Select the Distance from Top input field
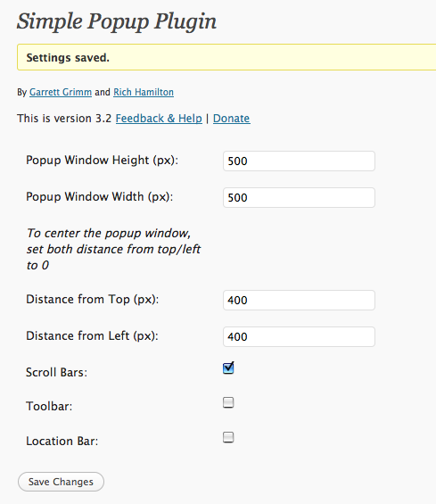 pos(299,301)
